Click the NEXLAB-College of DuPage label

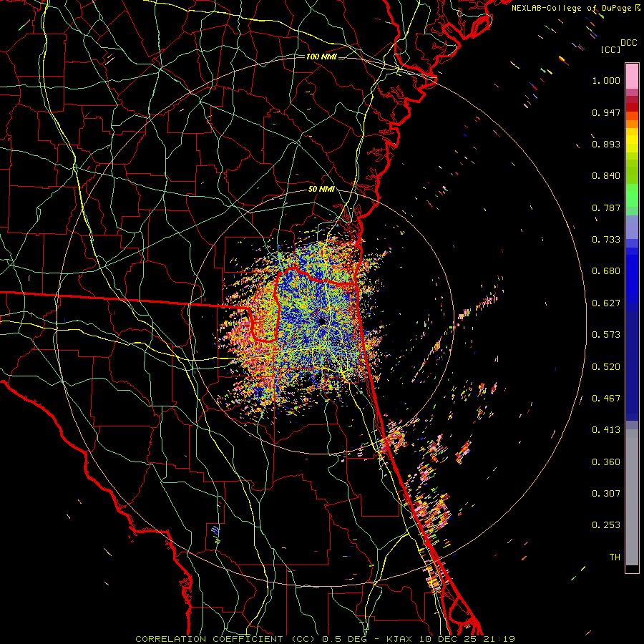coord(575,8)
